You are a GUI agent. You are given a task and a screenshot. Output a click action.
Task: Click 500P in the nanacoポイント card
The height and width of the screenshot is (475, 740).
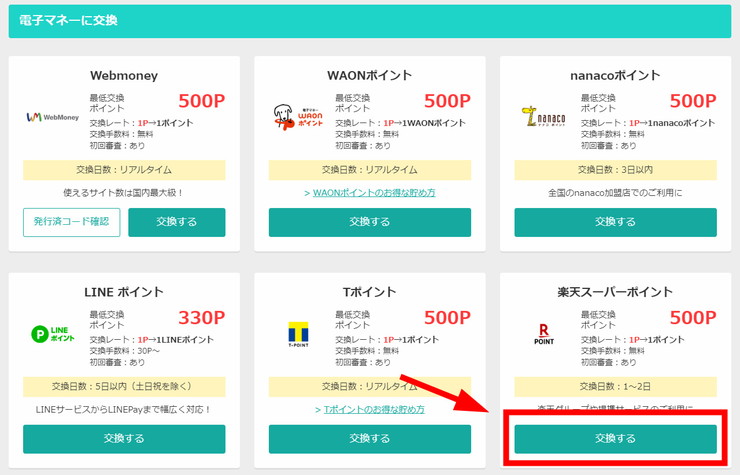point(693,101)
